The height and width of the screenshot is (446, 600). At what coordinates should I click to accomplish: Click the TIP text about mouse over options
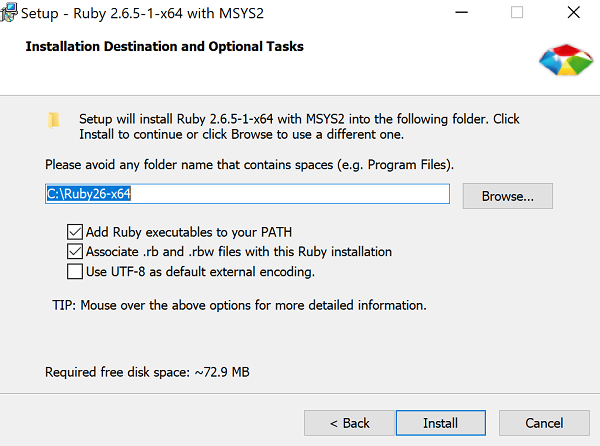pos(240,305)
